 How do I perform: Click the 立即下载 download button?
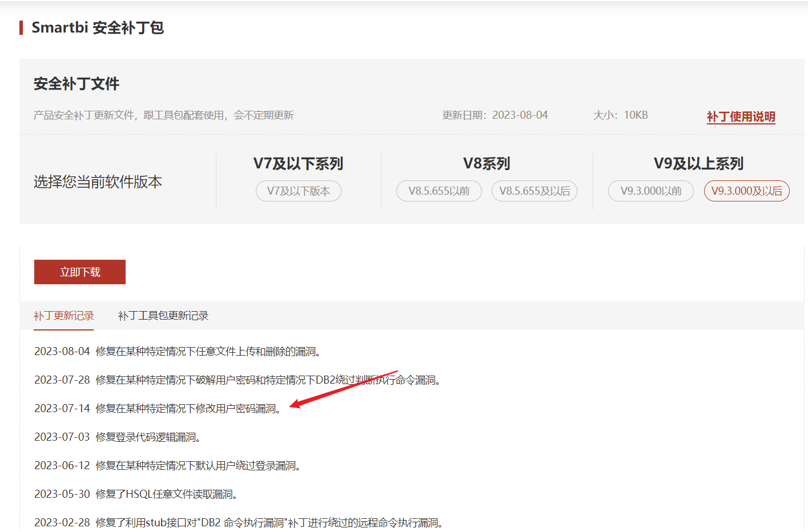point(80,272)
